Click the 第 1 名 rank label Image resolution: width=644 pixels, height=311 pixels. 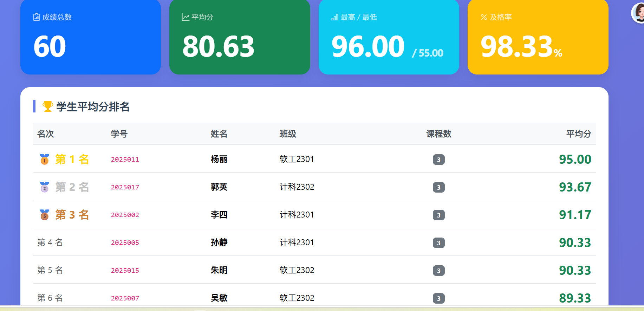(x=72, y=159)
